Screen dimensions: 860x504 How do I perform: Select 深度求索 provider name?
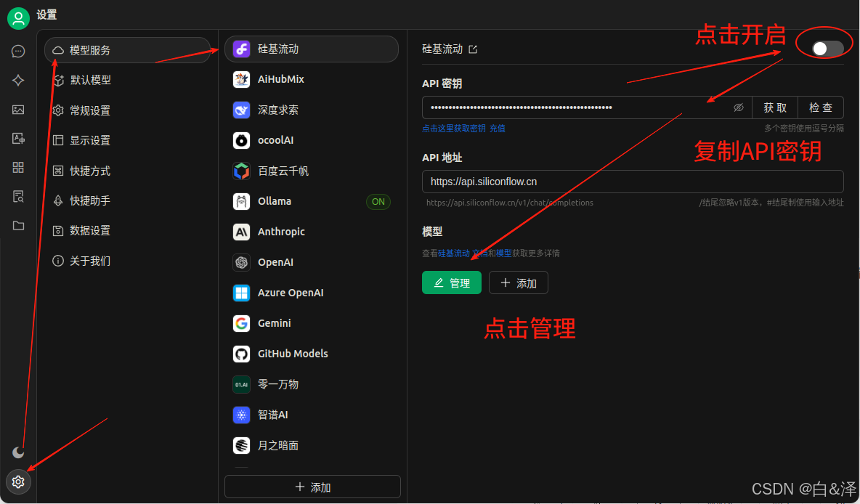[x=278, y=110]
